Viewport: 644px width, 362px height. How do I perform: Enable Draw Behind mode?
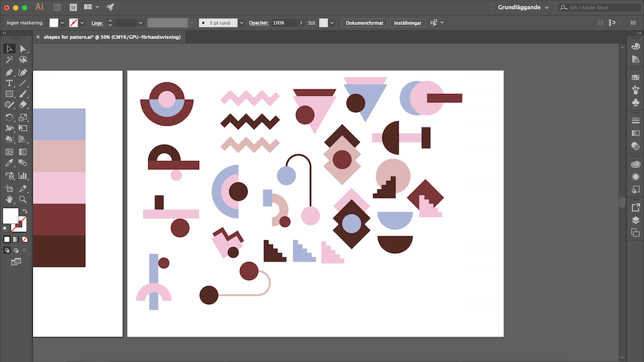(x=15, y=250)
